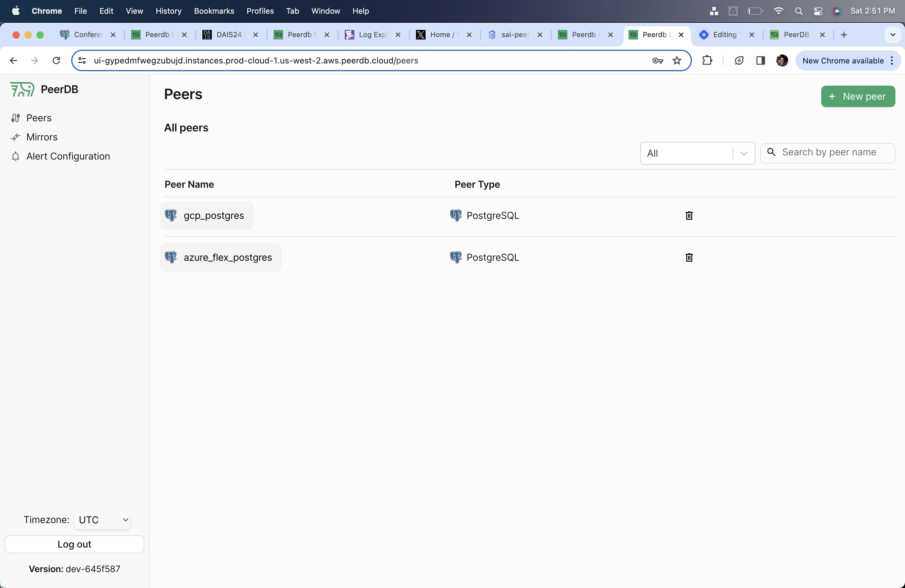The image size is (905, 588).
Task: View site information icon in address bar
Action: click(x=82, y=60)
